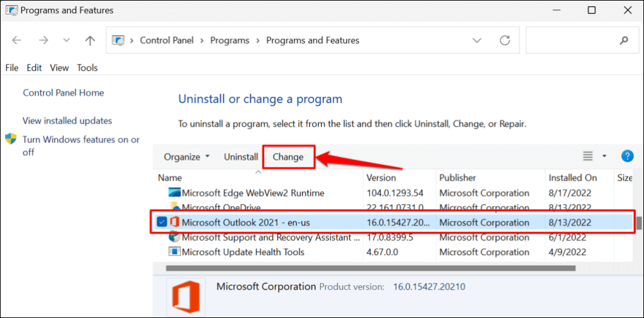Screen dimensions: 644x318
Task: Click the Microsoft Outlook 2021 Office icon
Action: pyautogui.click(x=174, y=222)
